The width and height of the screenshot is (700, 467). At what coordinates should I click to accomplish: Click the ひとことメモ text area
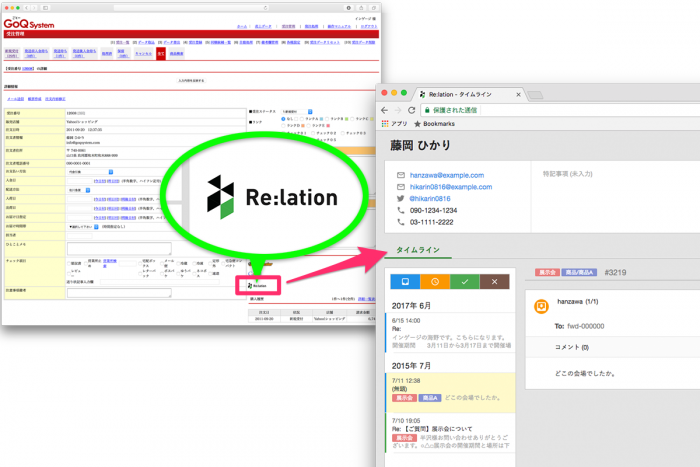tap(119, 249)
